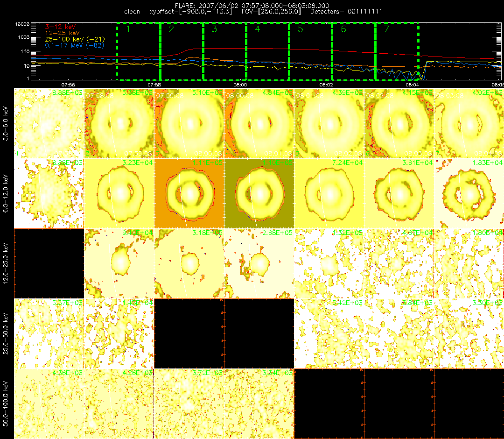
Task: Open the 3-6 keV image labeled 4.84E+03
Action: coord(259,123)
